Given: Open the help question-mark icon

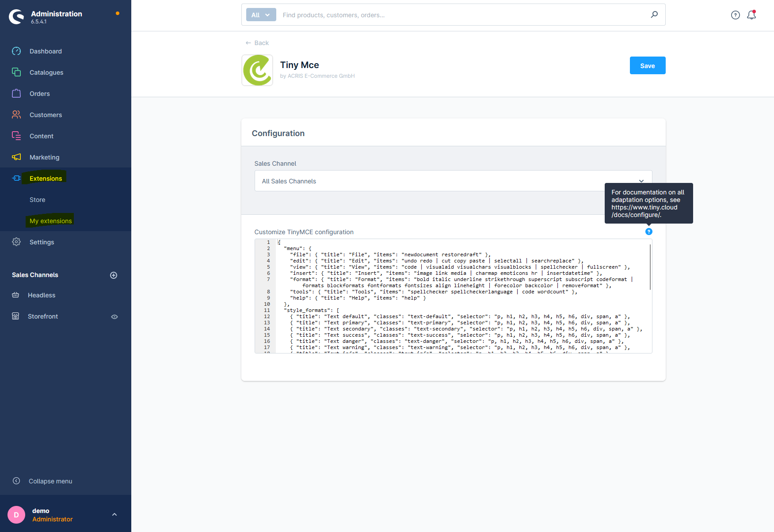Looking at the screenshot, I should [x=736, y=15].
